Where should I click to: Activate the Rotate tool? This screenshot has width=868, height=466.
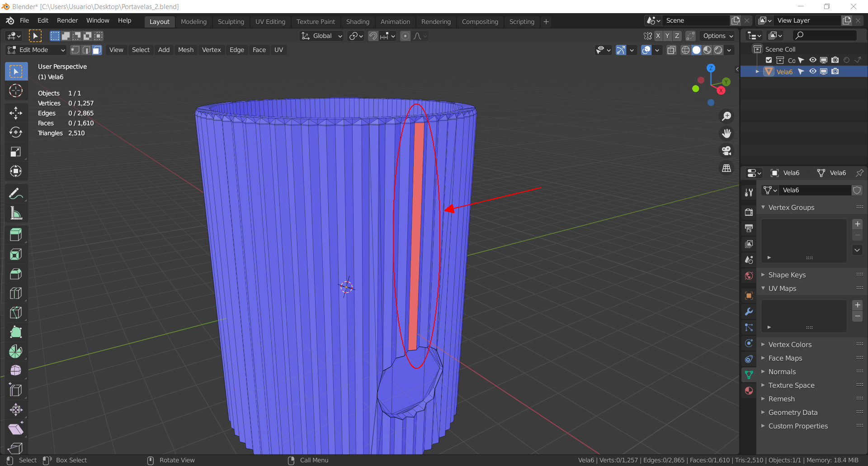(x=16, y=133)
